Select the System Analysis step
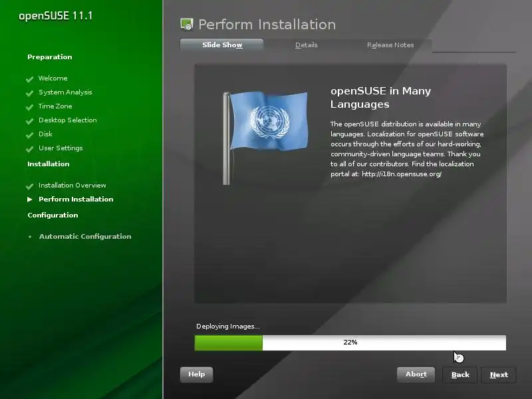This screenshot has height=399, width=532. coord(65,92)
